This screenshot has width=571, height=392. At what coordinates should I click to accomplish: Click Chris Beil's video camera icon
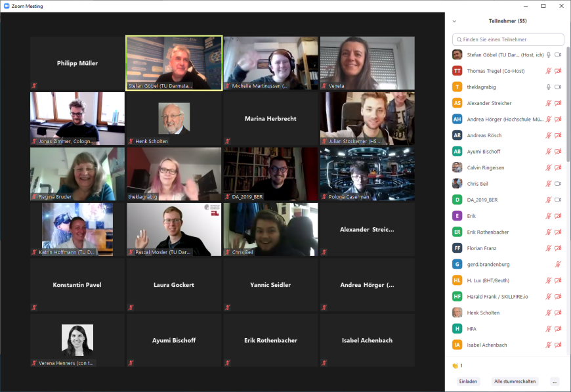558,184
